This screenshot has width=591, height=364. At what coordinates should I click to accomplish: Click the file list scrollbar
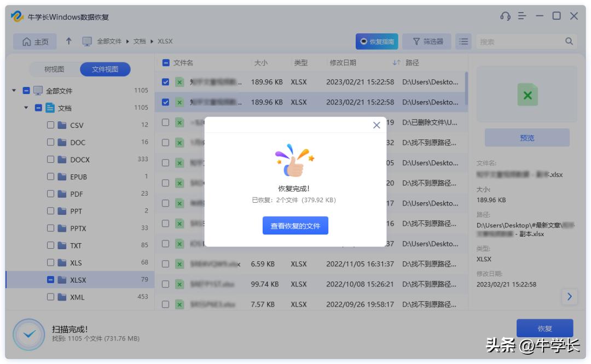coord(466,89)
